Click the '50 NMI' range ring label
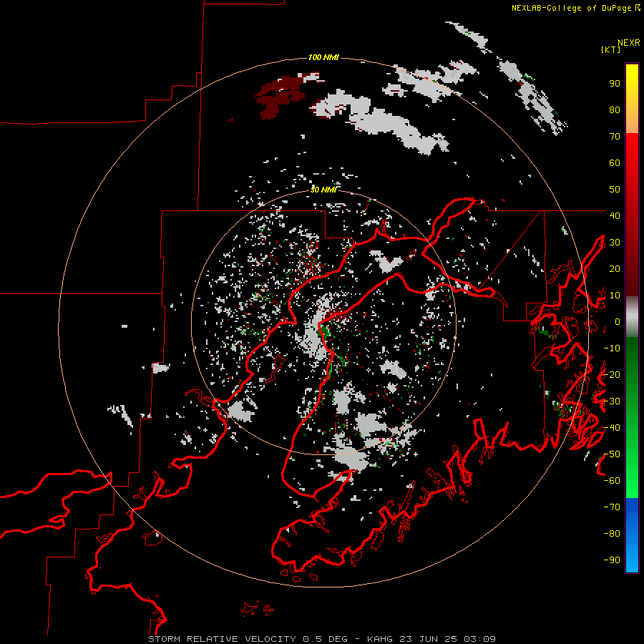Viewport: 644px width, 644px height. click(x=323, y=190)
